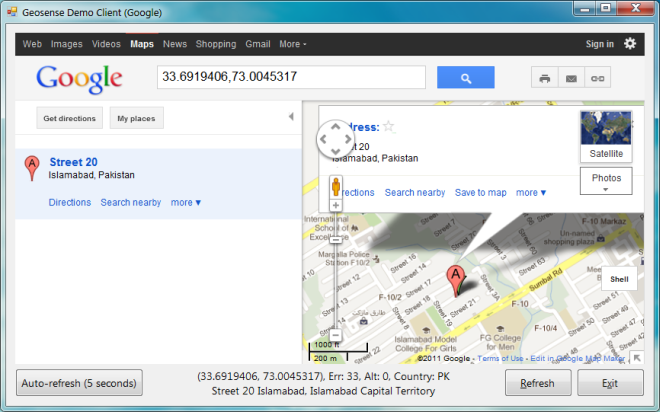
Task: Click the print icon
Action: [x=545, y=78]
